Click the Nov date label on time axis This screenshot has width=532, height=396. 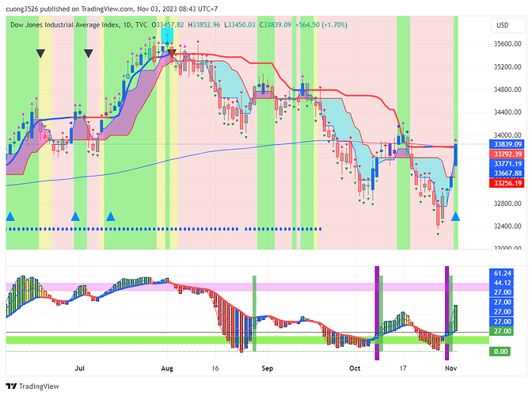point(450,368)
